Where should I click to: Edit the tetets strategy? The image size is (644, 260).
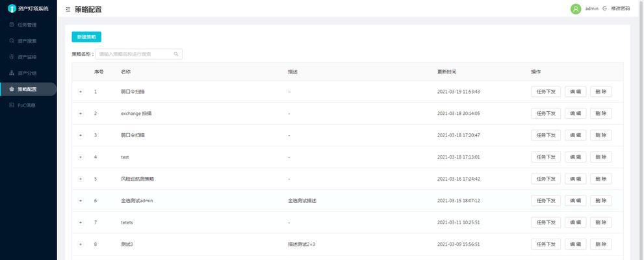(x=575, y=222)
